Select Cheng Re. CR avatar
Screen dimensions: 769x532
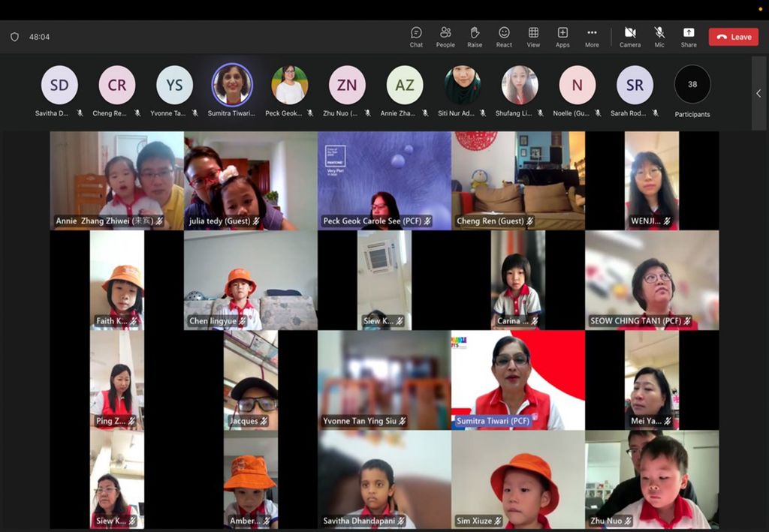click(116, 85)
